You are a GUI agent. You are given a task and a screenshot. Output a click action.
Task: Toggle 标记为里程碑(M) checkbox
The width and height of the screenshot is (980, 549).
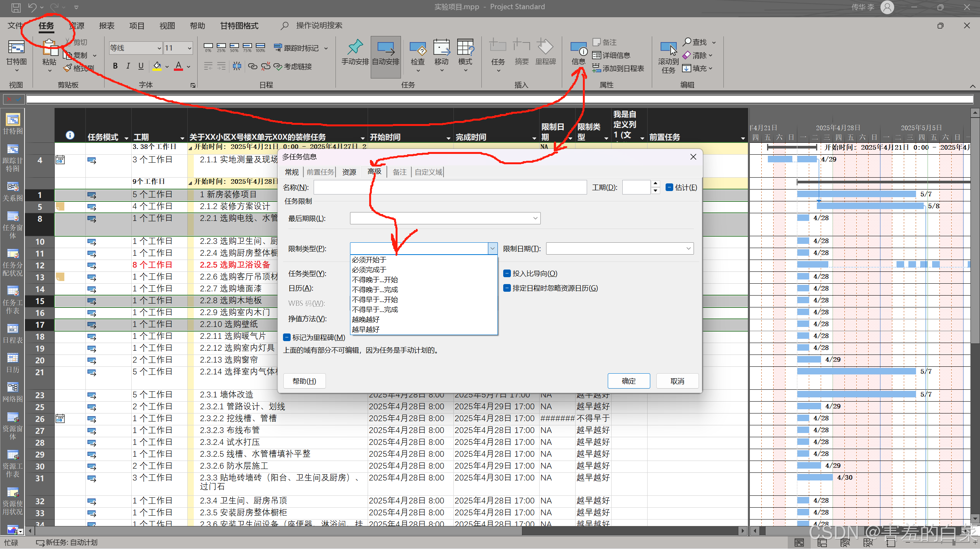click(x=287, y=337)
